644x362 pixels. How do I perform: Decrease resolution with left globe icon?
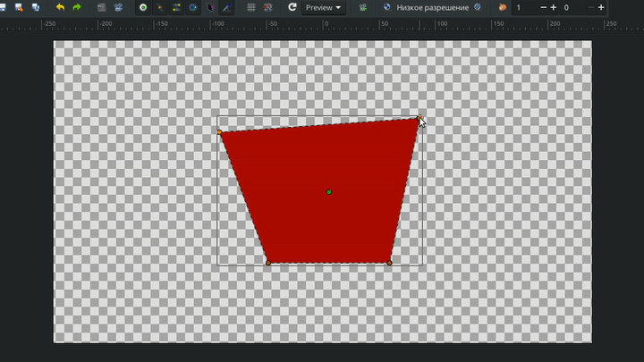(386, 7)
